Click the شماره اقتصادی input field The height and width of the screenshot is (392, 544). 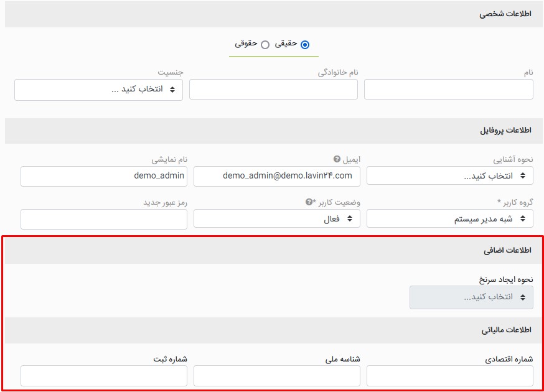pos(449,376)
